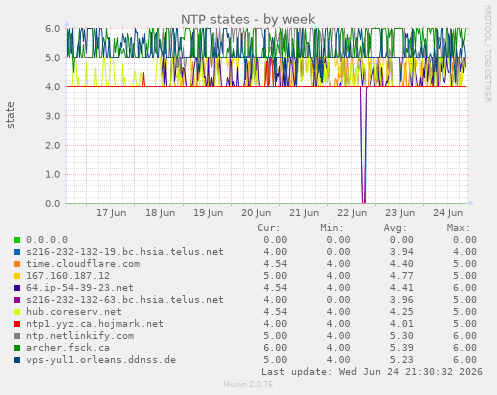
Task: Select ntp.netlinkify.com legend label
Action: click(x=80, y=336)
